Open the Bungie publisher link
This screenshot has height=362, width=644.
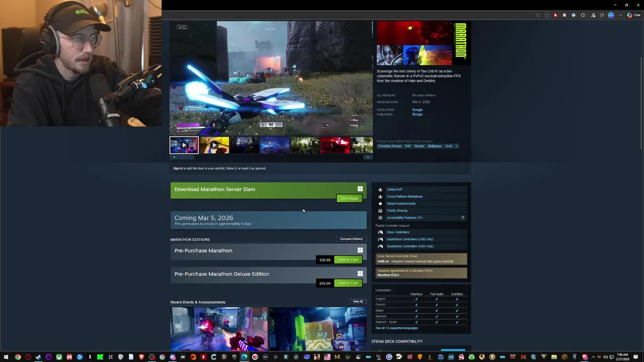pyautogui.click(x=417, y=114)
